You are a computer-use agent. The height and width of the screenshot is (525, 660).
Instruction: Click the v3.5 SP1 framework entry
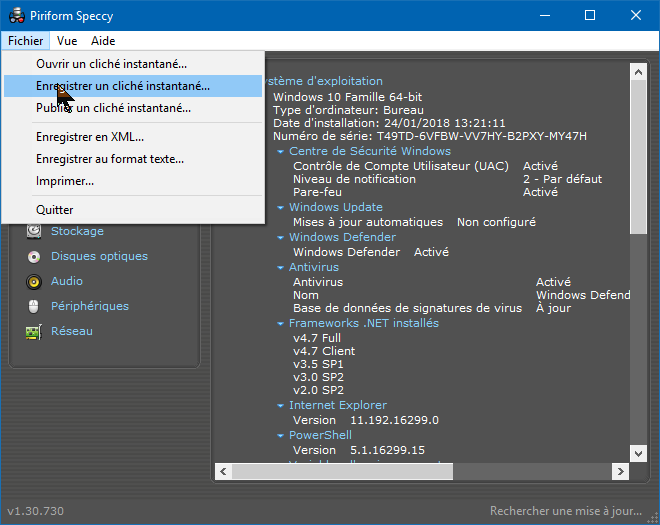click(x=318, y=364)
